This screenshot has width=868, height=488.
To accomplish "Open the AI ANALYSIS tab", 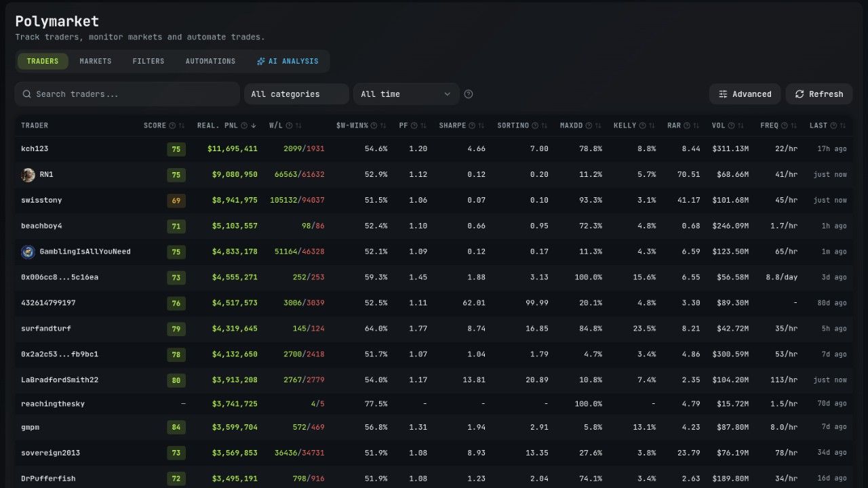I will tap(288, 61).
